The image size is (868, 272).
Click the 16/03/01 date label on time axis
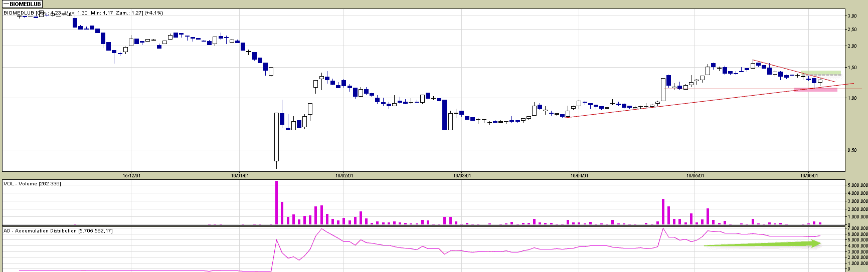(462, 176)
